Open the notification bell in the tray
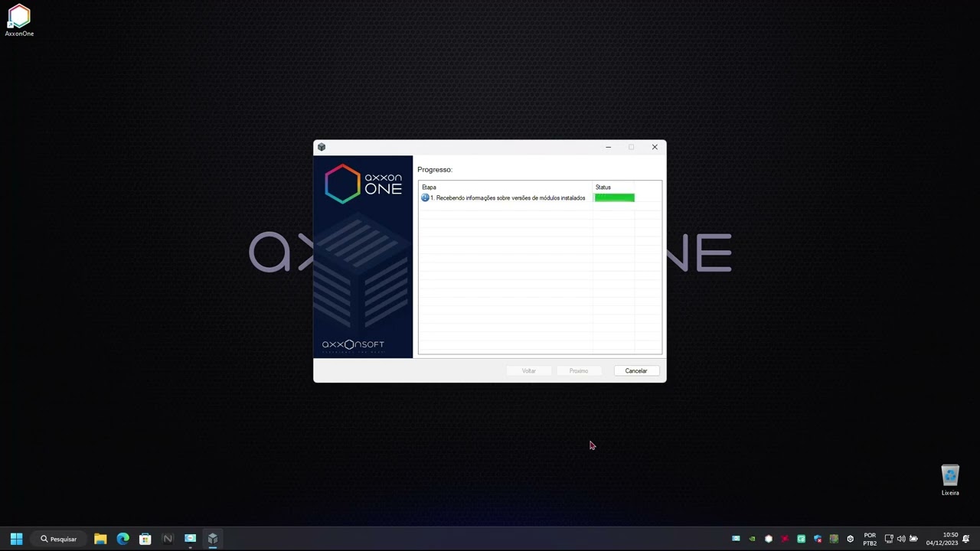Viewport: 980px width, 551px height. (x=966, y=539)
